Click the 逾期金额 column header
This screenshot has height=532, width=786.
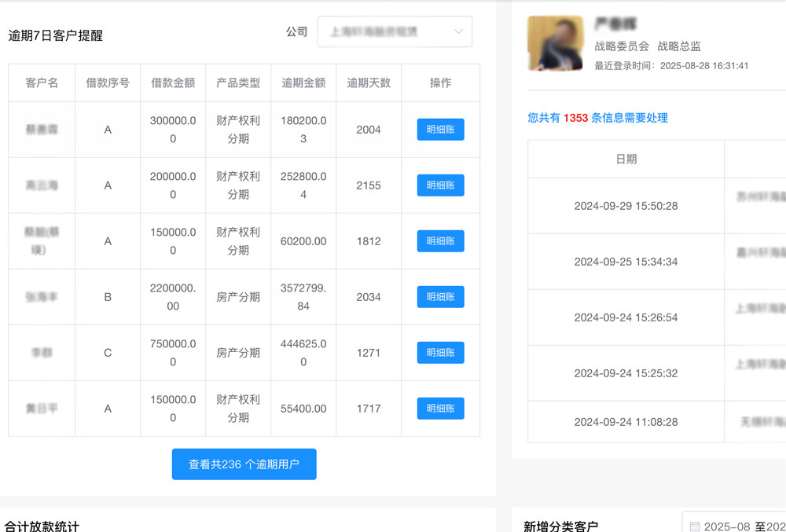(303, 83)
